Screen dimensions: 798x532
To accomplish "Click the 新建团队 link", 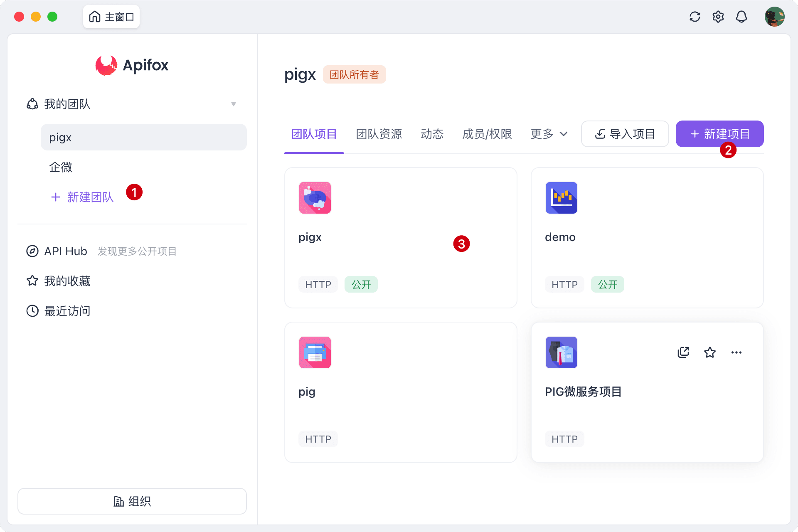I will [82, 197].
